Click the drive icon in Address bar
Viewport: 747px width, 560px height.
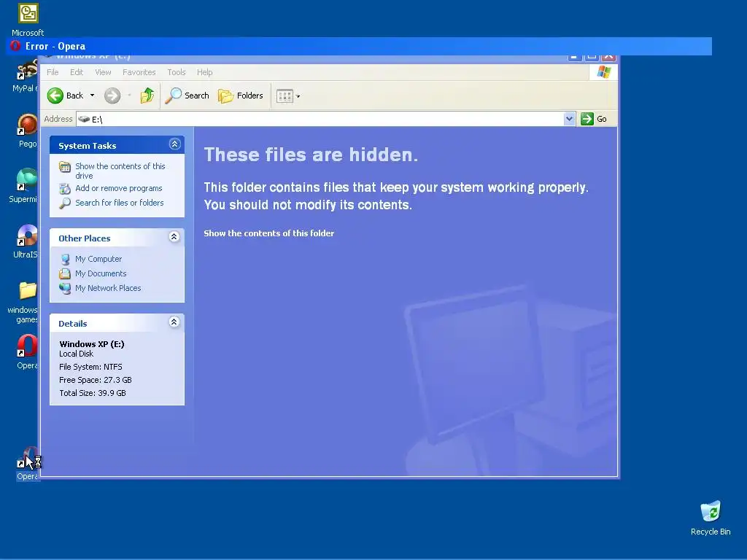pos(84,119)
